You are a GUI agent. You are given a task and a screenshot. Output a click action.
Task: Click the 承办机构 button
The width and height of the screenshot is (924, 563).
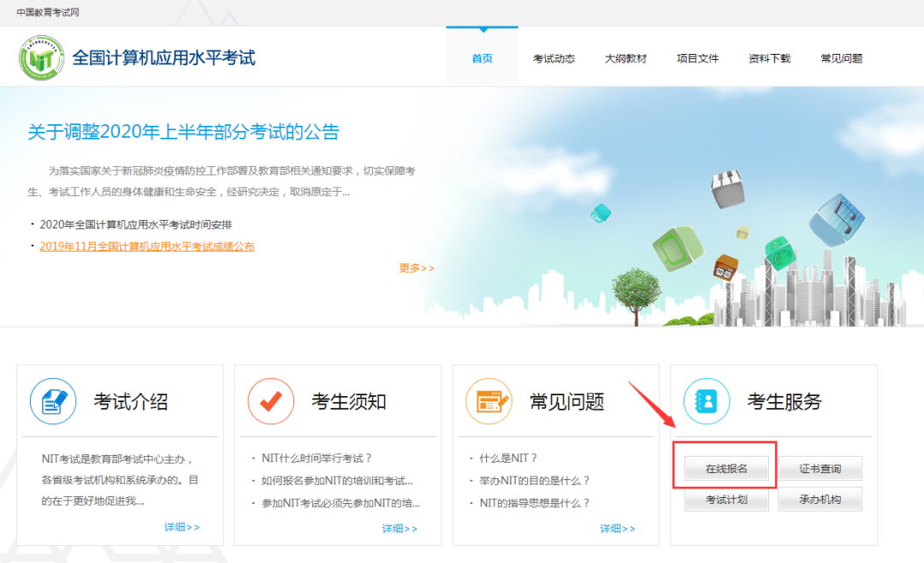click(x=820, y=499)
